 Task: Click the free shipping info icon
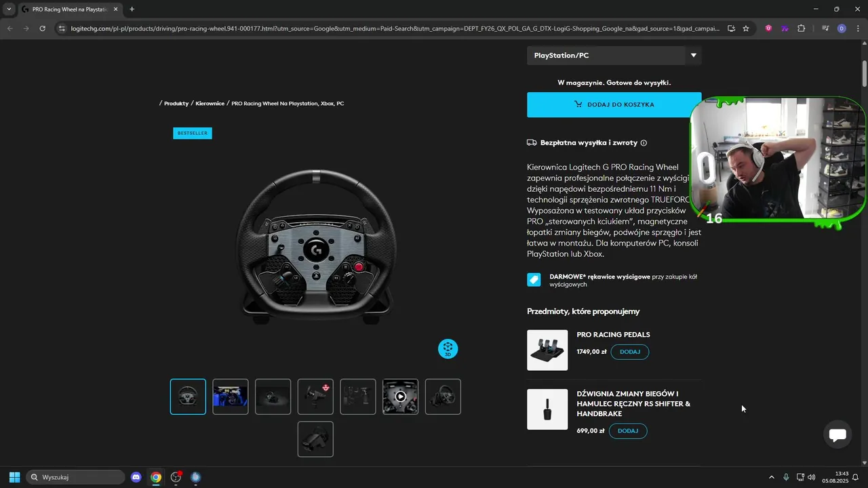coord(644,143)
